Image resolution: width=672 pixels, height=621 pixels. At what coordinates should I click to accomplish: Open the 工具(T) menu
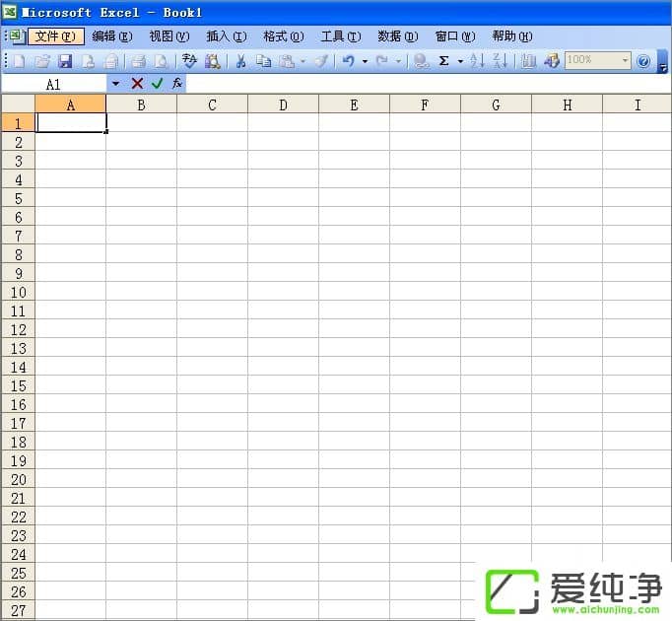[x=341, y=36]
